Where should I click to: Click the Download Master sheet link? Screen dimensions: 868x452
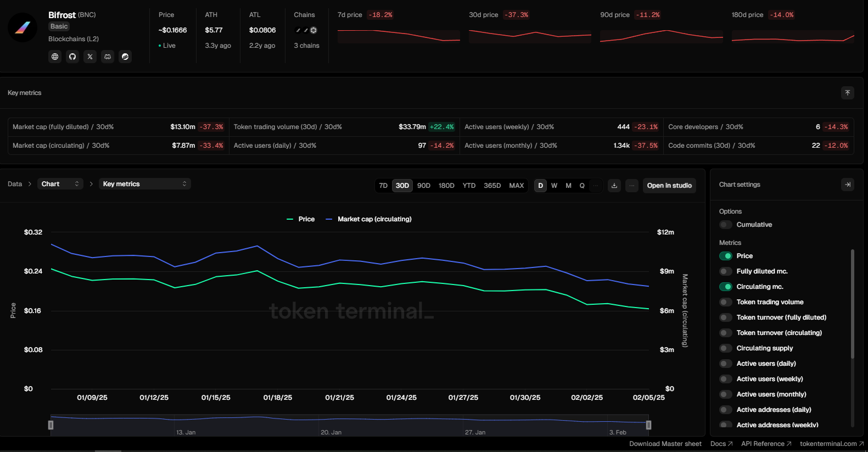(665, 444)
